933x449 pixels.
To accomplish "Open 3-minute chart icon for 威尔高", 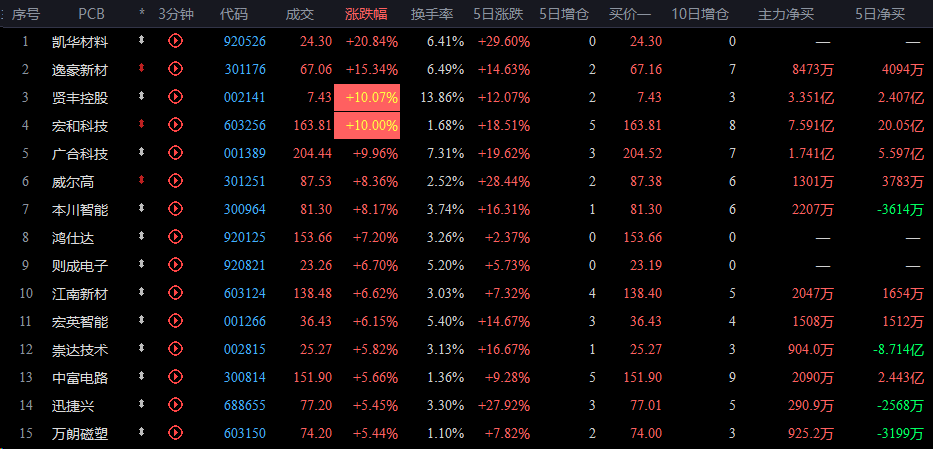I will pos(175,181).
